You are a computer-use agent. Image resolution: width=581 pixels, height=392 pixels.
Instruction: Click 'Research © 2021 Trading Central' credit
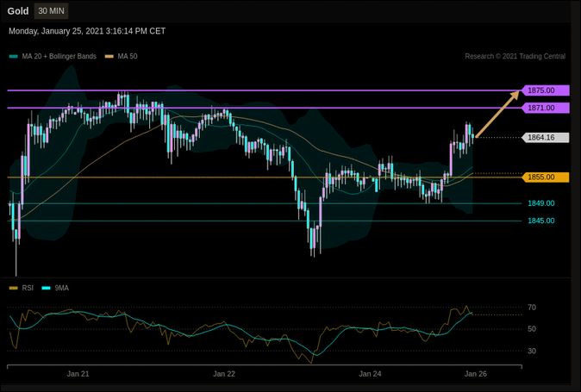(x=515, y=56)
